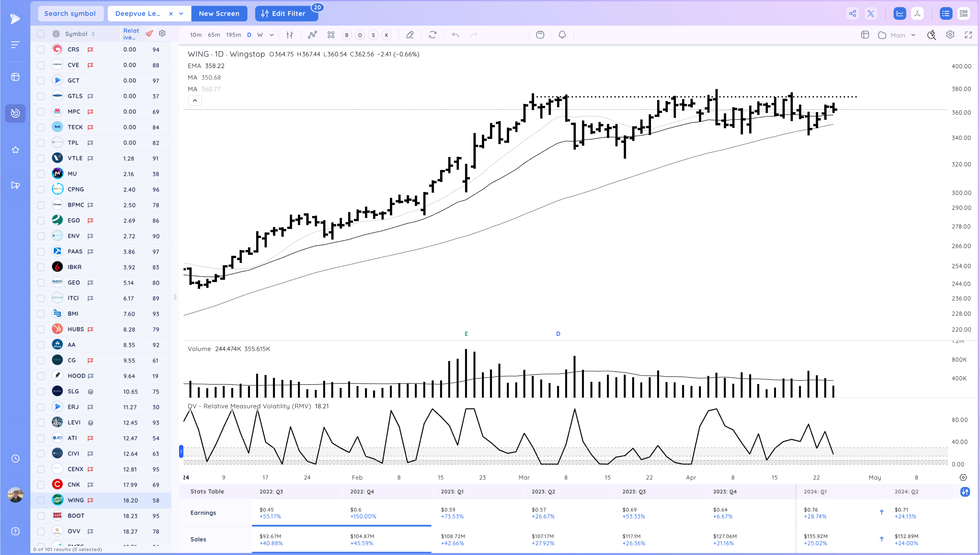Screen dimensions: 980x555
Task: Check the MU row checkbox
Action: (x=41, y=174)
